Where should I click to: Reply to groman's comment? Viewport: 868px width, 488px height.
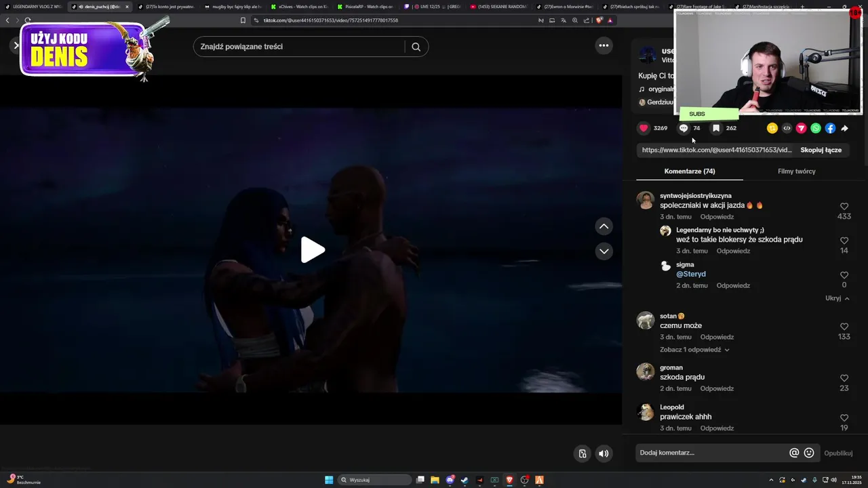click(x=717, y=388)
